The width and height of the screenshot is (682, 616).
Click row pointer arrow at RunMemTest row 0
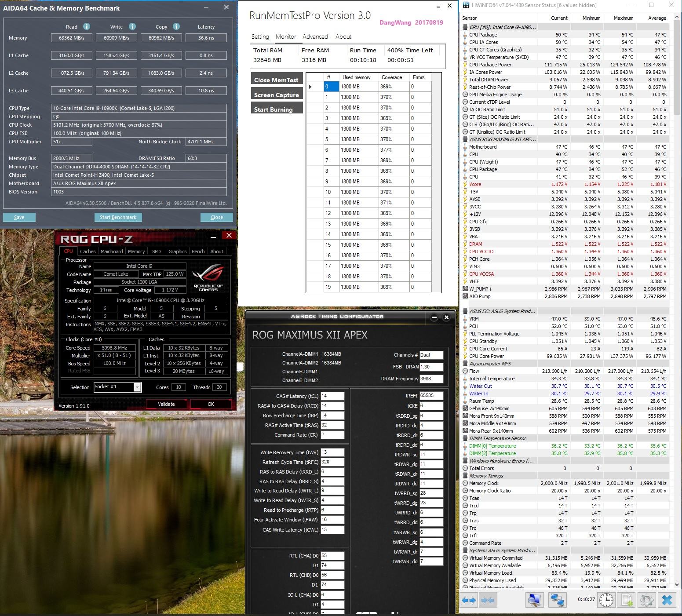(310, 87)
